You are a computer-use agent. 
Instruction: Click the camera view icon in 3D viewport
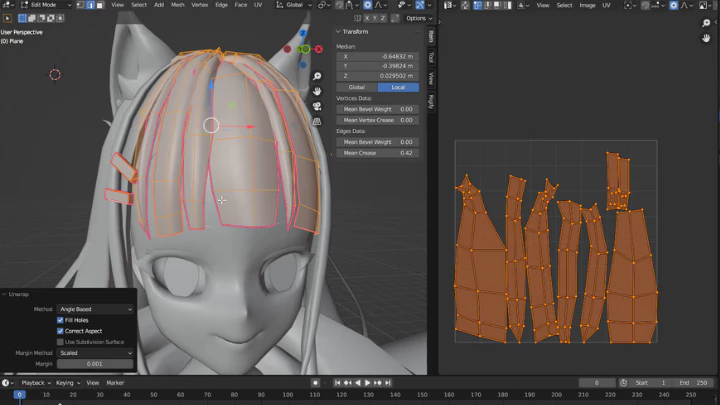click(317, 106)
